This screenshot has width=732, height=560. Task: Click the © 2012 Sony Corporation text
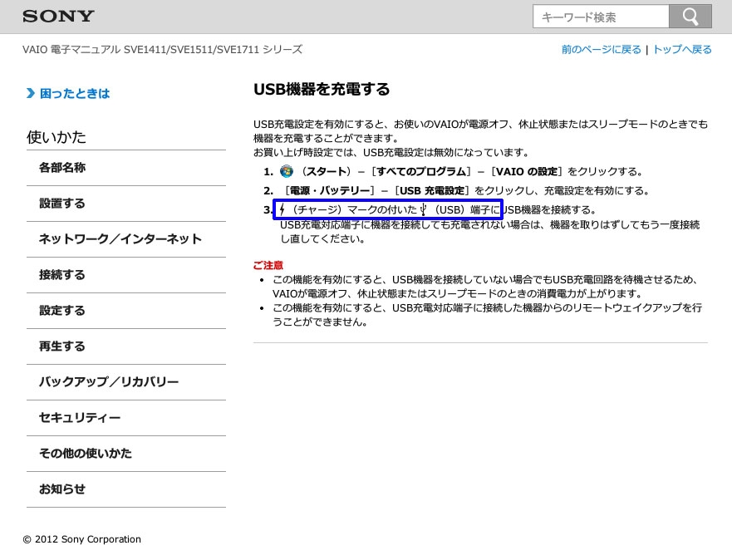(81, 539)
